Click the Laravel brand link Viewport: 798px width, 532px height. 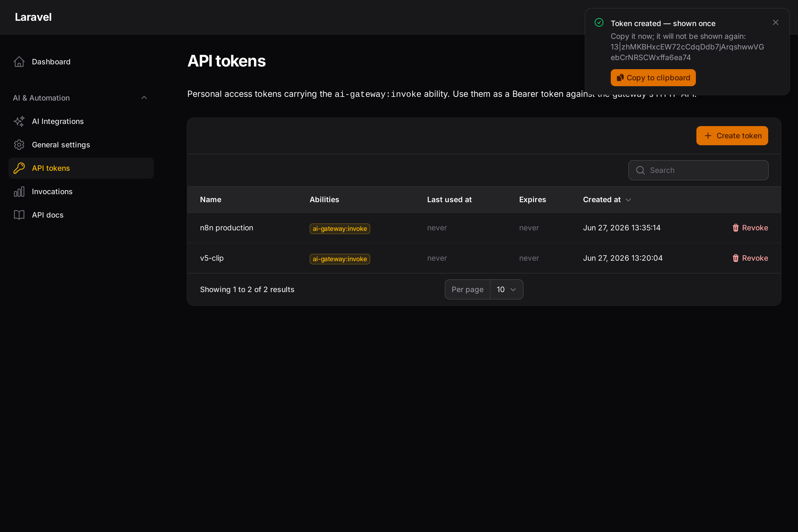[33, 17]
